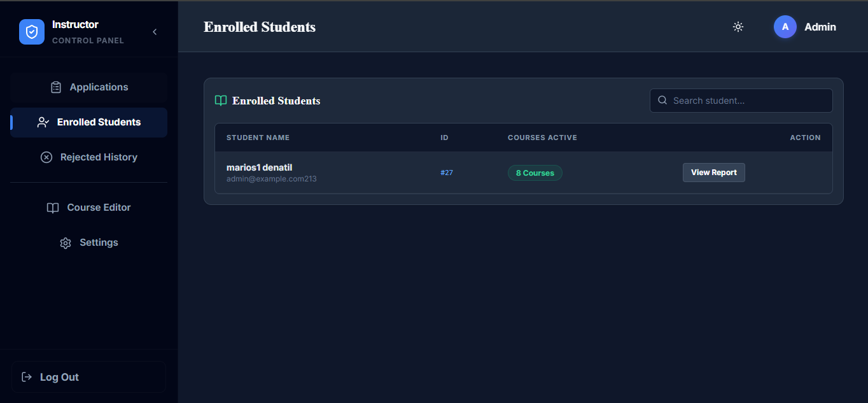This screenshot has height=403, width=868.
Task: Click the Settings gear icon
Action: pyautogui.click(x=65, y=243)
